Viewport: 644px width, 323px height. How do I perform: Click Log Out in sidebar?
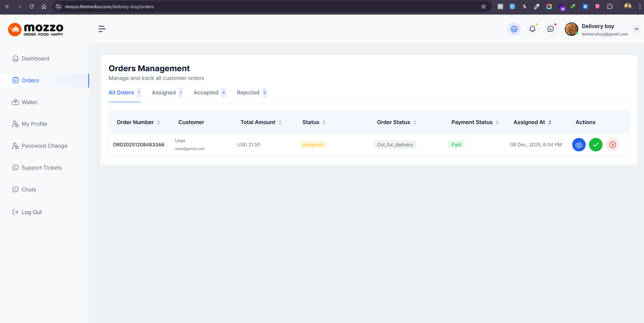[x=31, y=212]
